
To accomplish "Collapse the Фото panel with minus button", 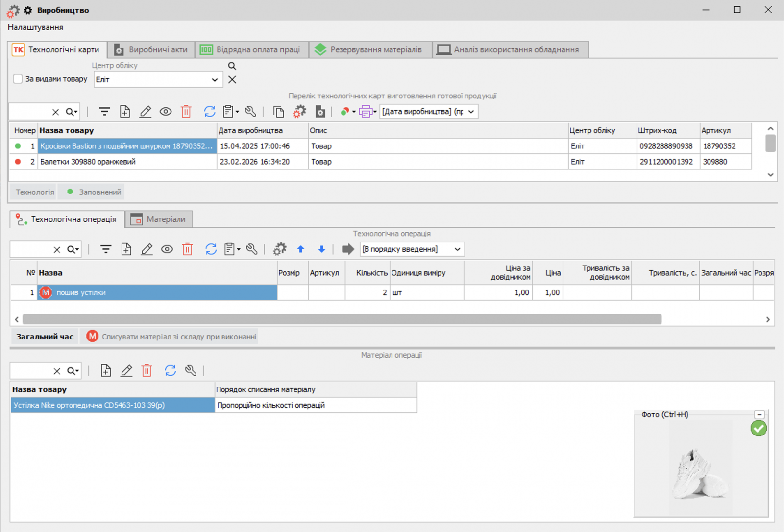I will tap(759, 414).
